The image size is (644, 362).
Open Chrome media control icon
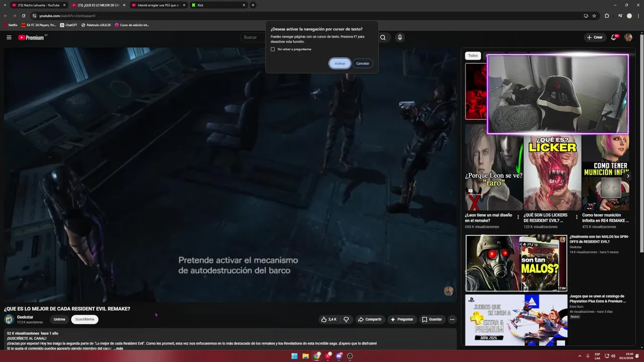coord(620,16)
